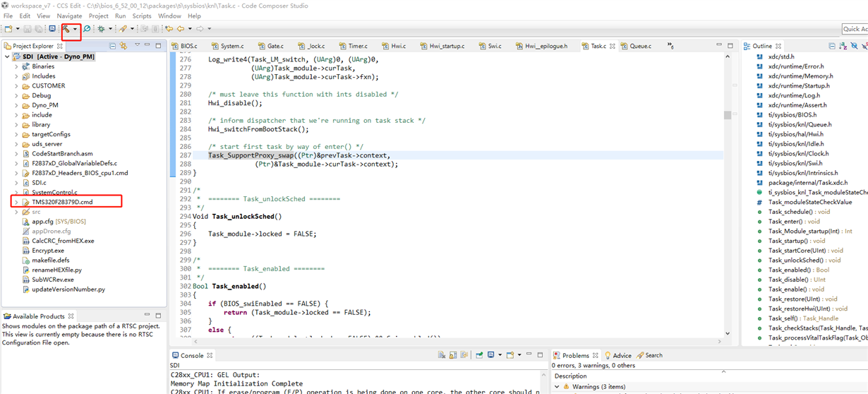Toggle Scroll Lock icon in Console

pyautogui.click(x=453, y=355)
